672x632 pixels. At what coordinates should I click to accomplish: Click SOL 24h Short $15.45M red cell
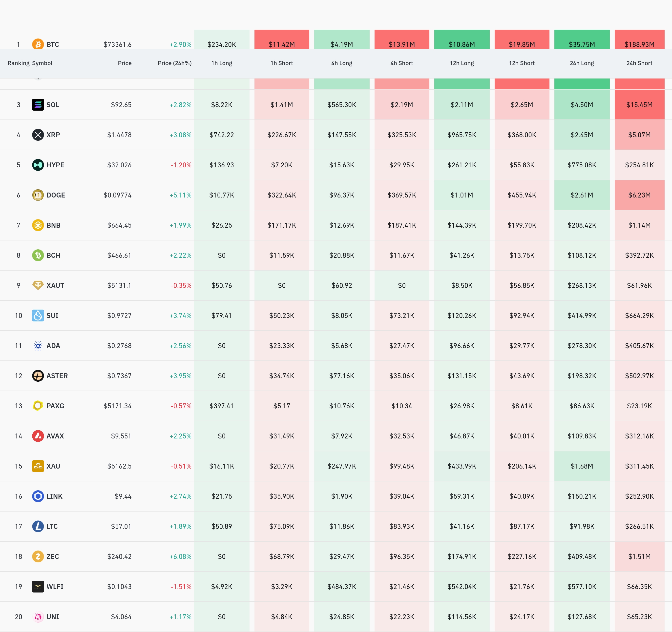pyautogui.click(x=639, y=105)
